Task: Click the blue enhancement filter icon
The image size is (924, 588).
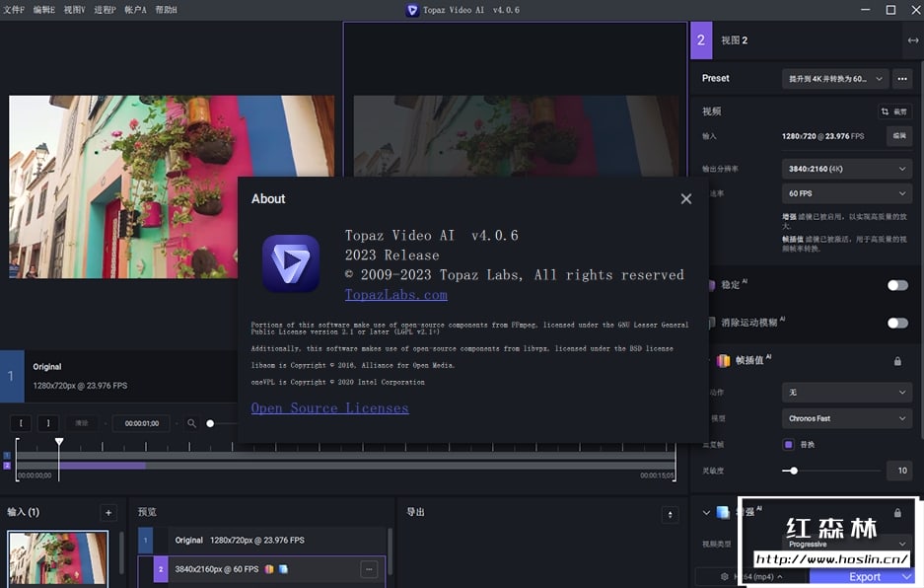Action: (x=723, y=512)
